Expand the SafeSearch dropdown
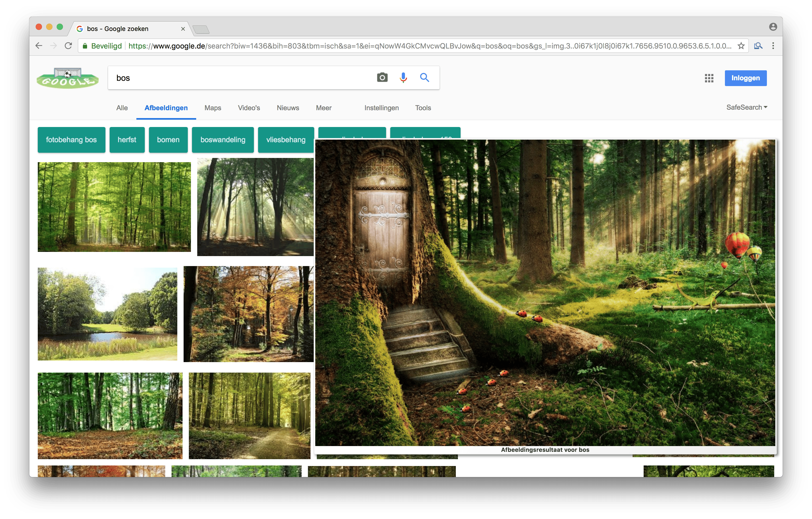 pyautogui.click(x=747, y=107)
